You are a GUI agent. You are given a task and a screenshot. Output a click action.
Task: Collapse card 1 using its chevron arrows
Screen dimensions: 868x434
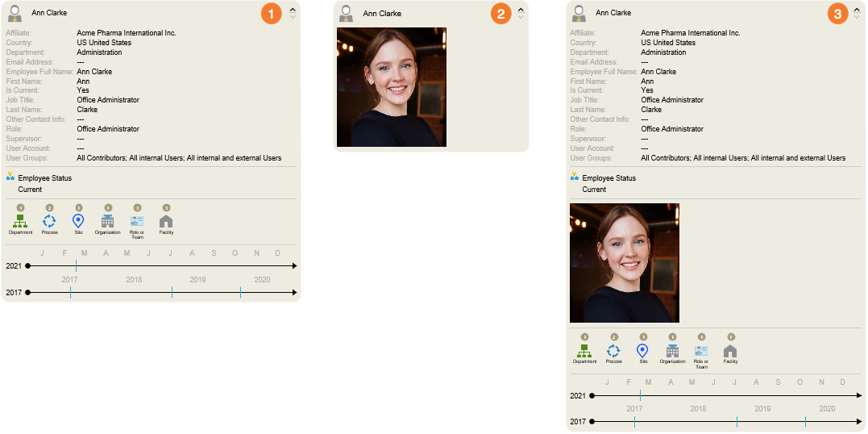[293, 13]
